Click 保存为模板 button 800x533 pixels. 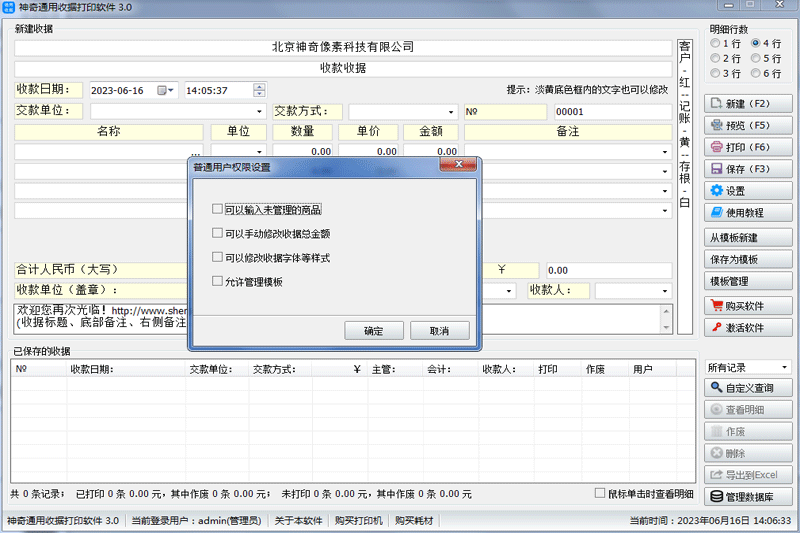point(748,260)
